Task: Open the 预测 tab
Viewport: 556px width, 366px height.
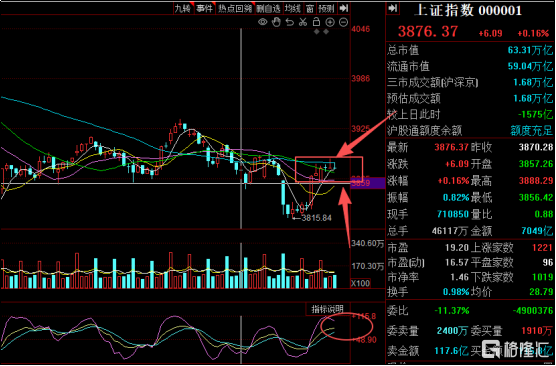Action: (x=326, y=8)
